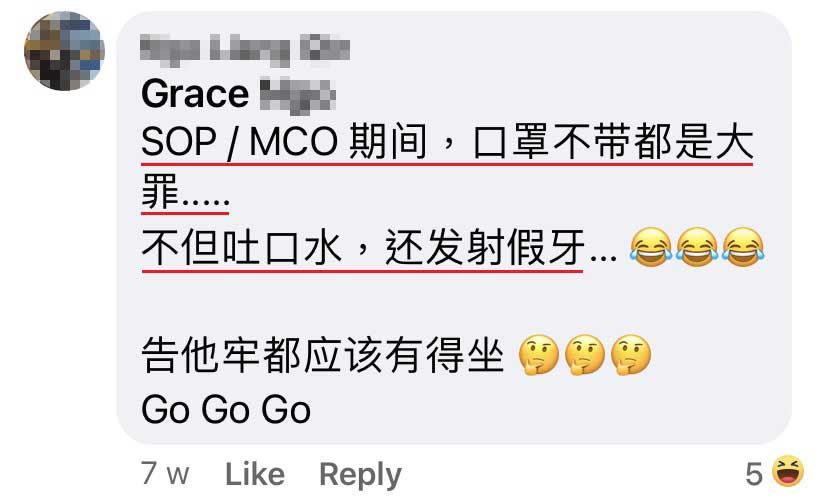Click the "告他牢都应该有得坐" sentence

point(322,354)
